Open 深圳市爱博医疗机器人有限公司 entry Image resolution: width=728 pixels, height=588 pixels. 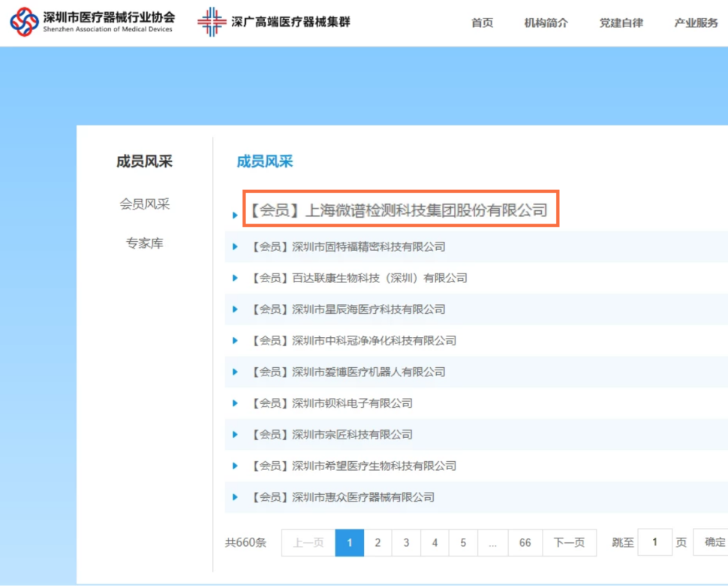(348, 372)
